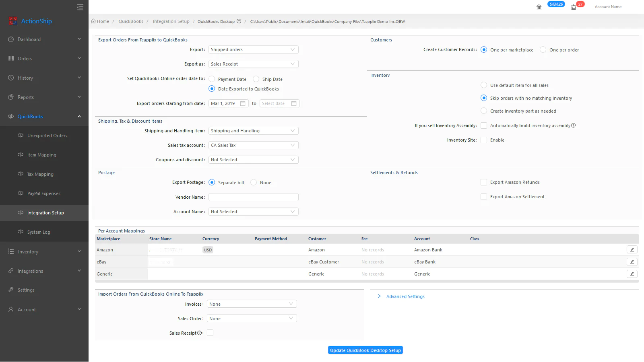Click the ActionShip logo icon
The image size is (644, 362).
point(13,21)
